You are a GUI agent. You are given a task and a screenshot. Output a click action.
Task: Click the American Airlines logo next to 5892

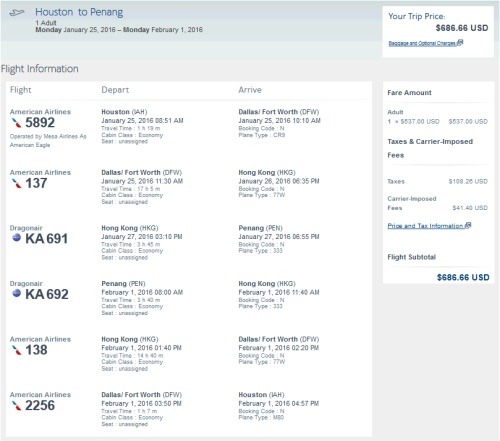click(16, 123)
